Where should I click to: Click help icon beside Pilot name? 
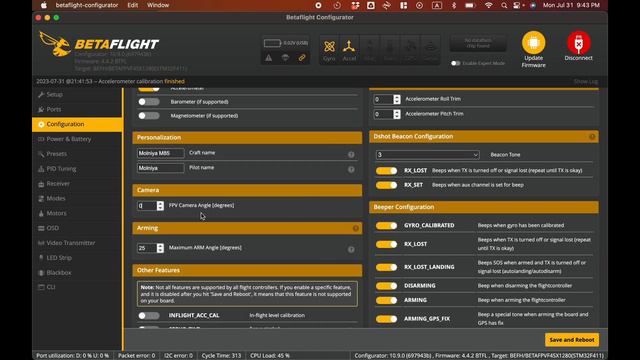[x=351, y=169]
